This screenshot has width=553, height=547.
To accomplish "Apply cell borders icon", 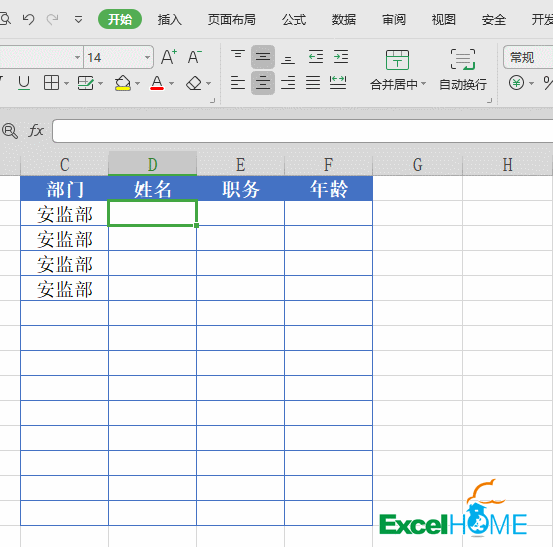I will (51, 83).
